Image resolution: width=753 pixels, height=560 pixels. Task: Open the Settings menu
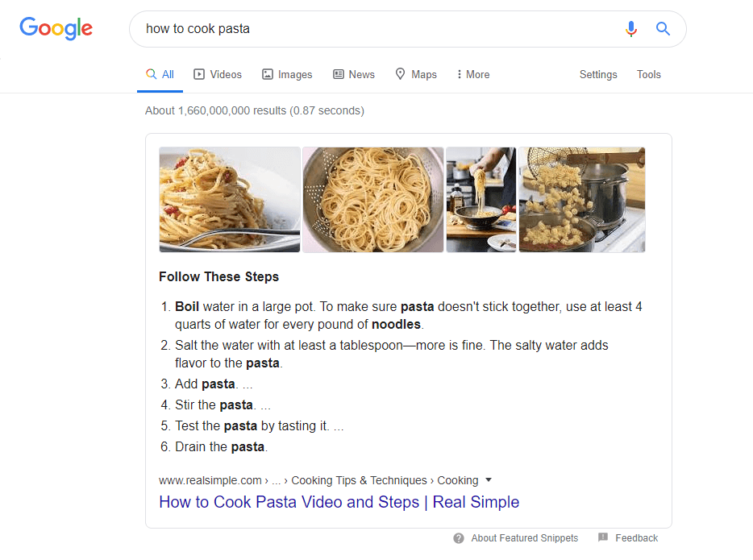598,73
